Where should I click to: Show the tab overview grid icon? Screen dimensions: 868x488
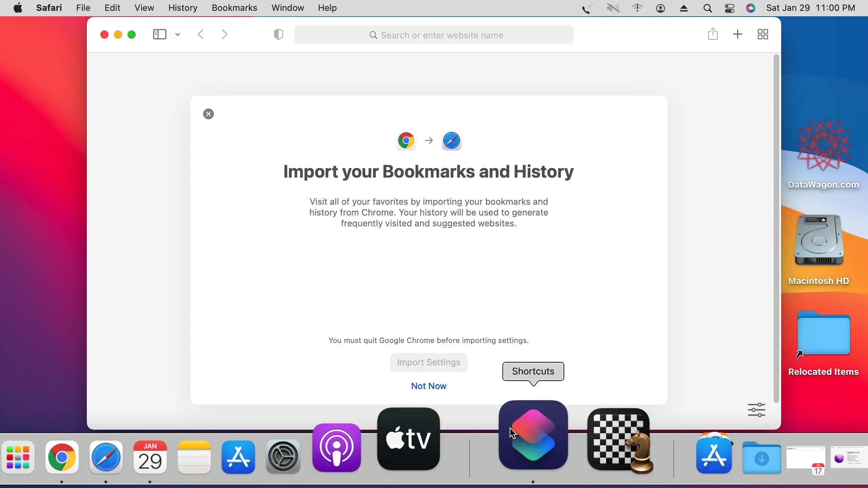[x=763, y=34]
